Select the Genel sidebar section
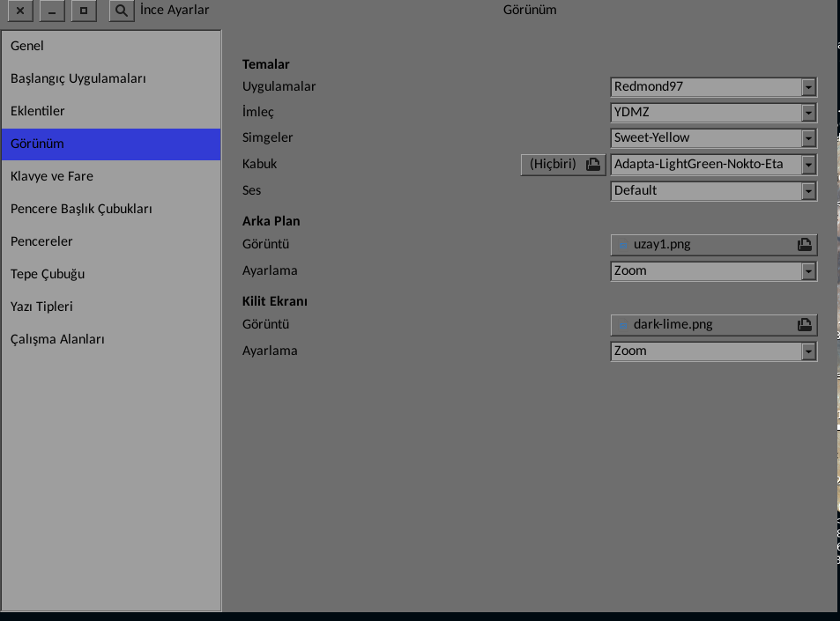Screen dimensions: 840x621 coord(111,46)
